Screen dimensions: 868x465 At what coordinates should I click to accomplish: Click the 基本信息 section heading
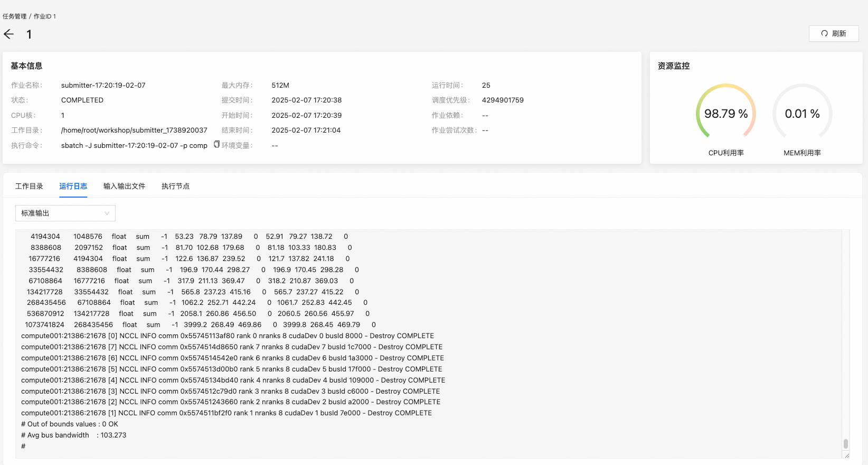point(26,66)
